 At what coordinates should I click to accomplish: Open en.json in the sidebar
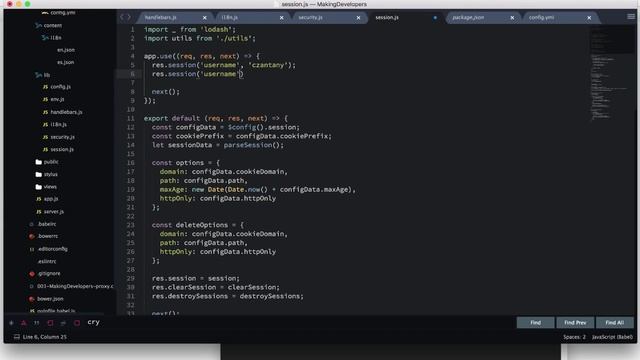(66, 50)
